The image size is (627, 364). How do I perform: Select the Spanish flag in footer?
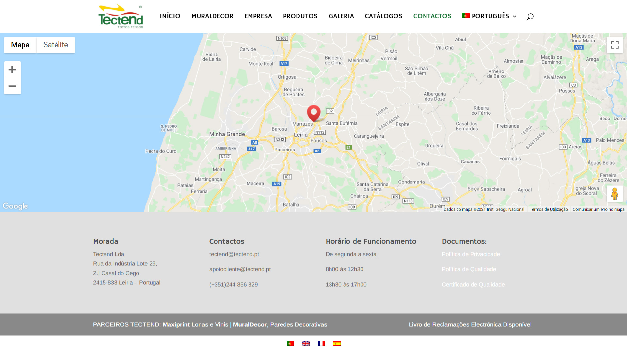pos(337,344)
